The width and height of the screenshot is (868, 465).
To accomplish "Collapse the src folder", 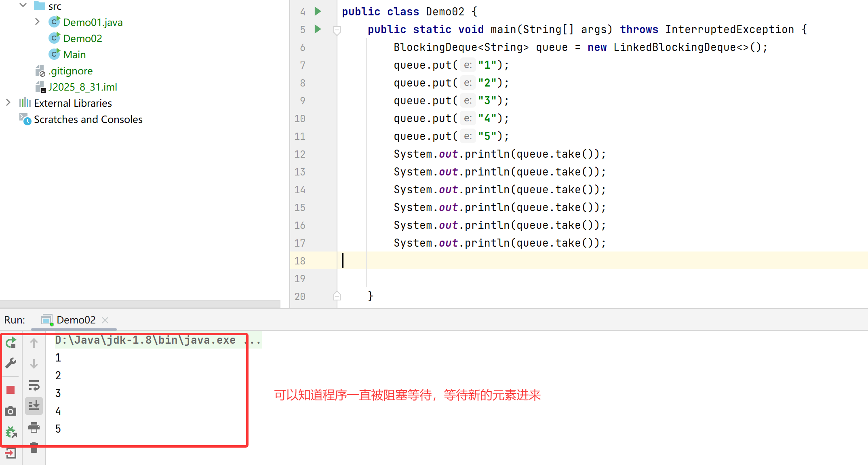I will (23, 6).
